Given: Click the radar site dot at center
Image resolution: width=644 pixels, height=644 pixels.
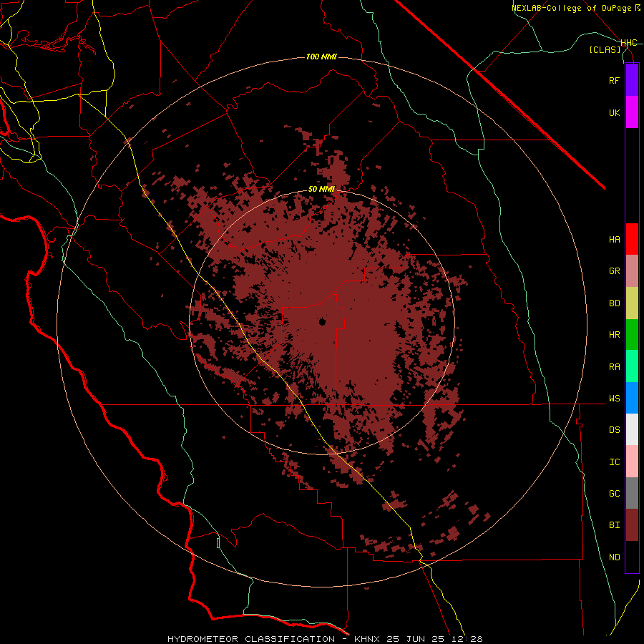Looking at the screenshot, I should (x=322, y=321).
